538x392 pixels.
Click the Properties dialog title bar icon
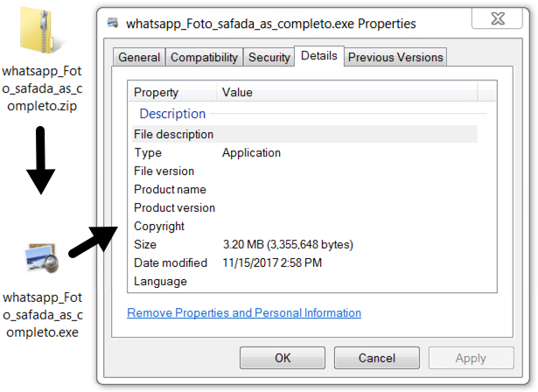click(113, 23)
